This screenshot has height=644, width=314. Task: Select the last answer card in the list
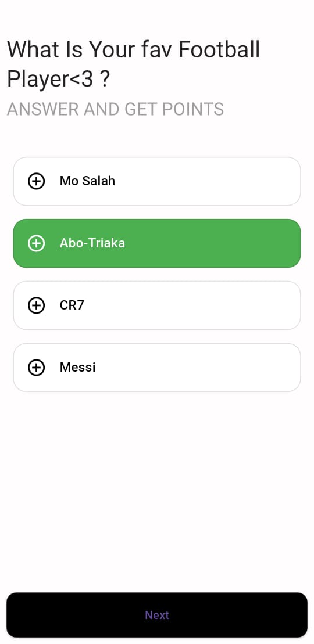tap(157, 367)
